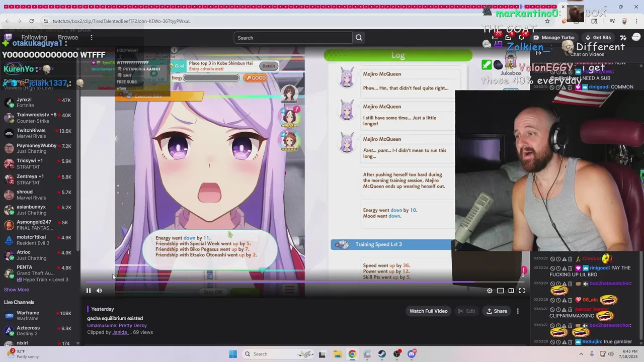
Task: Open the Browse tab
Action: pos(68,38)
